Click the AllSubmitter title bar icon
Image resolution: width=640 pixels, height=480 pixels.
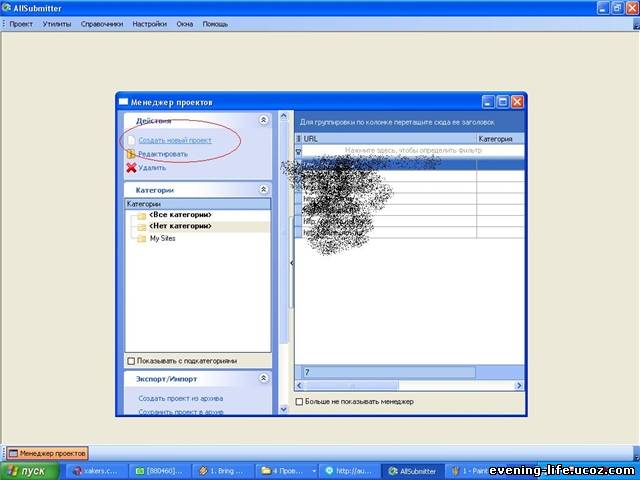pos(7,8)
